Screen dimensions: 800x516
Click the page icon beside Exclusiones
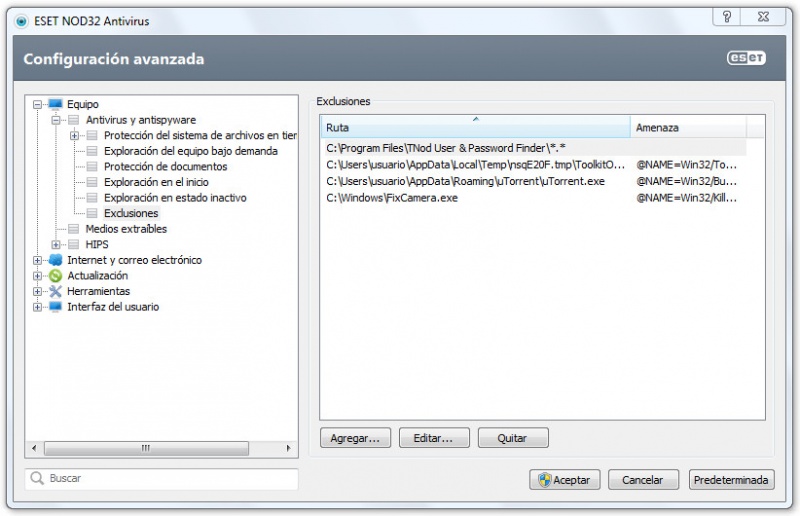tap(92, 213)
